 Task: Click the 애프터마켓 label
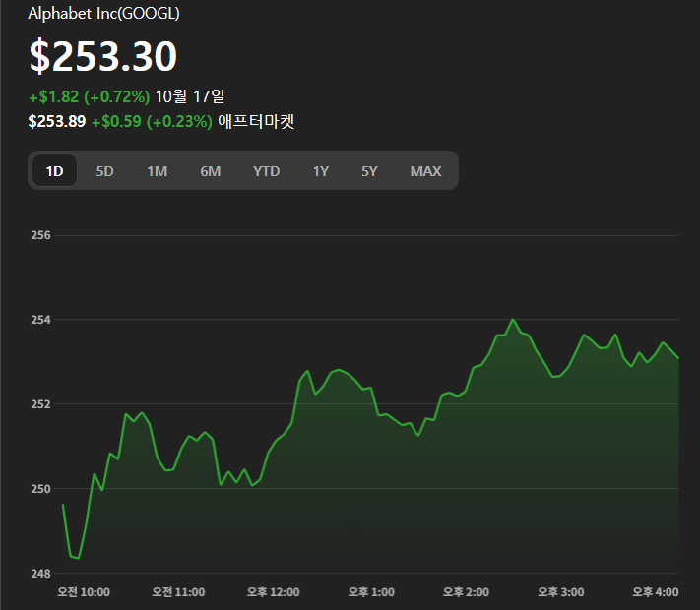click(x=256, y=121)
